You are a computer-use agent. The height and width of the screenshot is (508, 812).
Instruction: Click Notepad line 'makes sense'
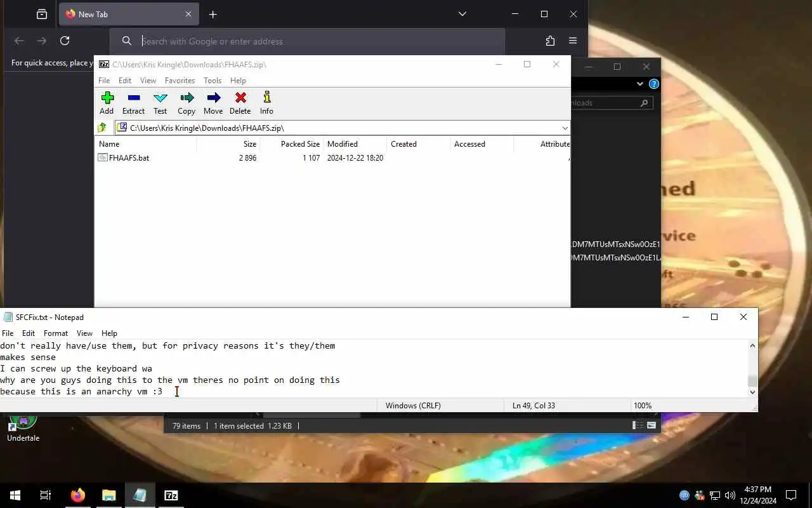[28, 357]
